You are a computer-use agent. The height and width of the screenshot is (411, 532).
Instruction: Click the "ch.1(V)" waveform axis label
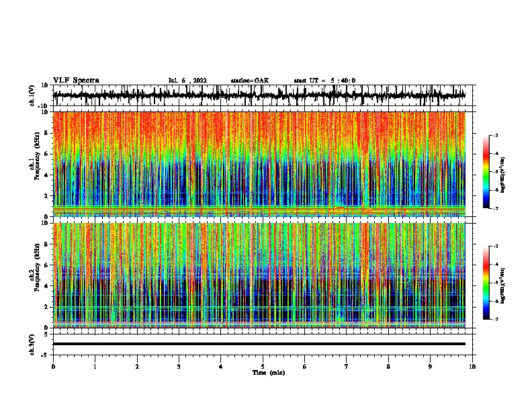(32, 95)
